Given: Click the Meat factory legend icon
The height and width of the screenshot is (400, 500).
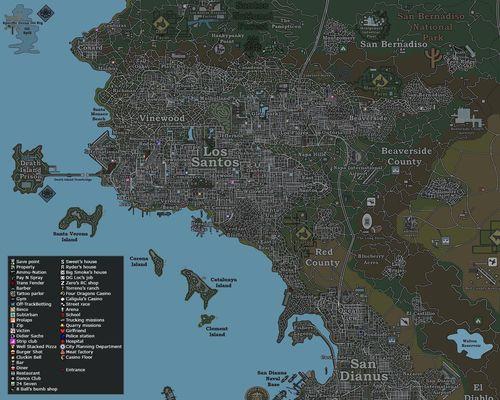Looking at the screenshot, I should point(62,352).
